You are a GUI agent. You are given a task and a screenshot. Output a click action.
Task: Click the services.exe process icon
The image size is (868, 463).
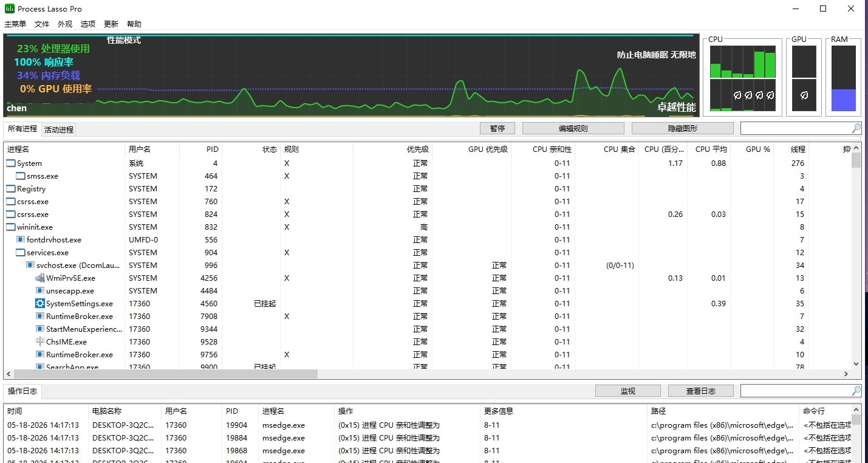20,253
